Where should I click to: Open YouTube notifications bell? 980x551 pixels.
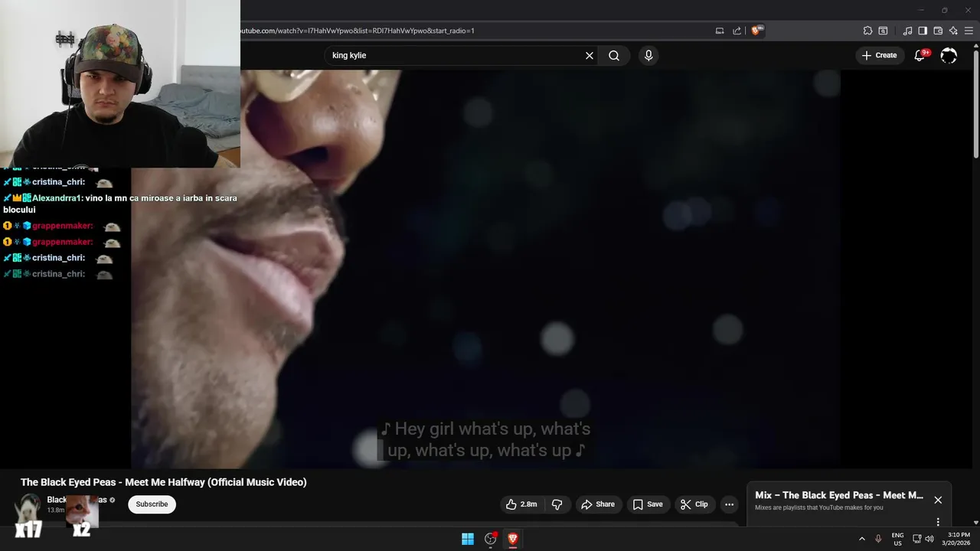tap(920, 55)
